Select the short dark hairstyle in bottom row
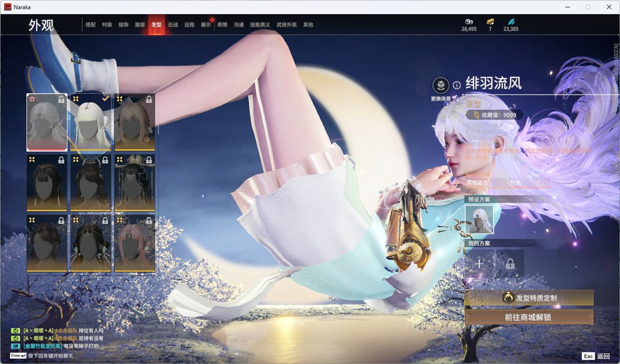This screenshot has height=364, width=620. point(47,244)
